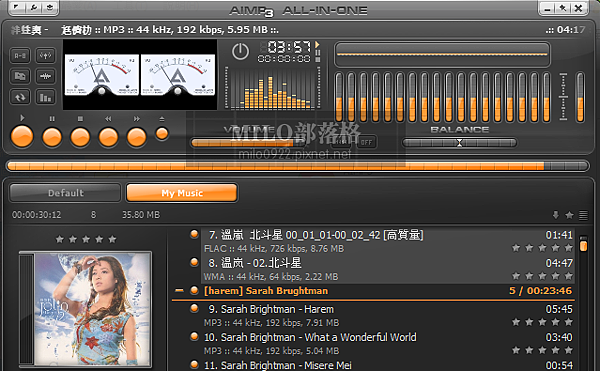
Task: Open the main menu arrow button
Action: point(17,7)
